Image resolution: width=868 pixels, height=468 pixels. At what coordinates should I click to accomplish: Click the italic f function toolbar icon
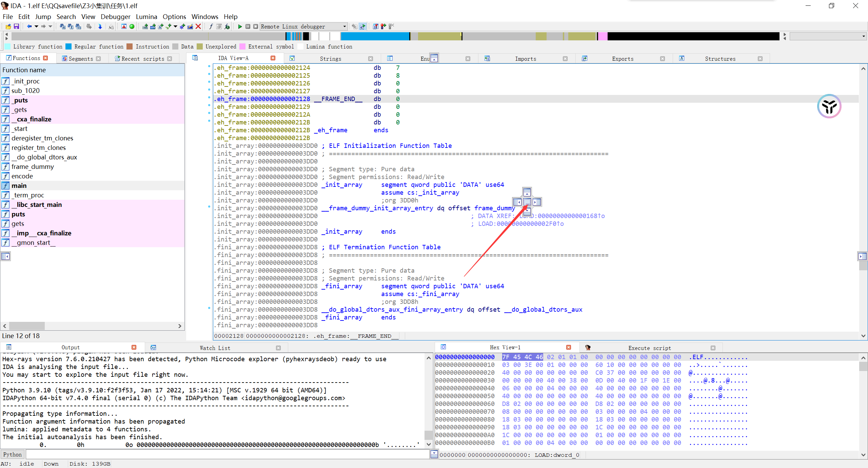click(x=211, y=26)
